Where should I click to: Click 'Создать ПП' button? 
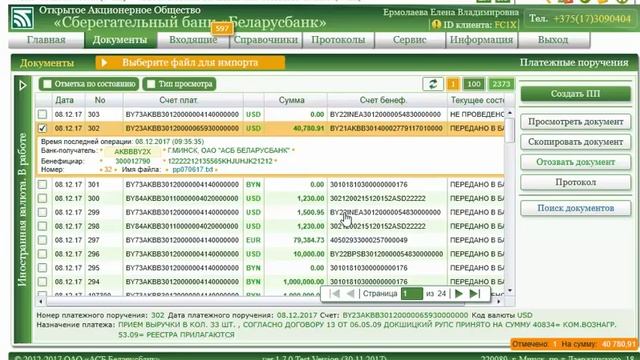pos(576,94)
